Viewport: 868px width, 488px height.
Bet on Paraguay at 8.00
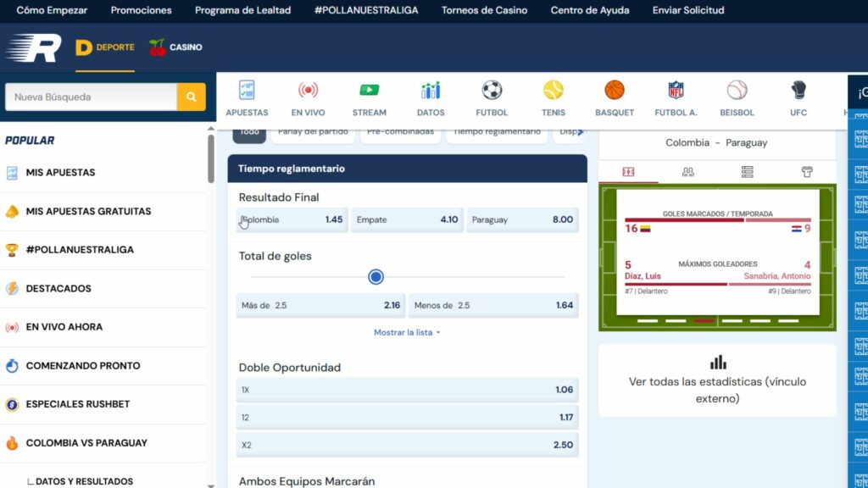click(522, 219)
